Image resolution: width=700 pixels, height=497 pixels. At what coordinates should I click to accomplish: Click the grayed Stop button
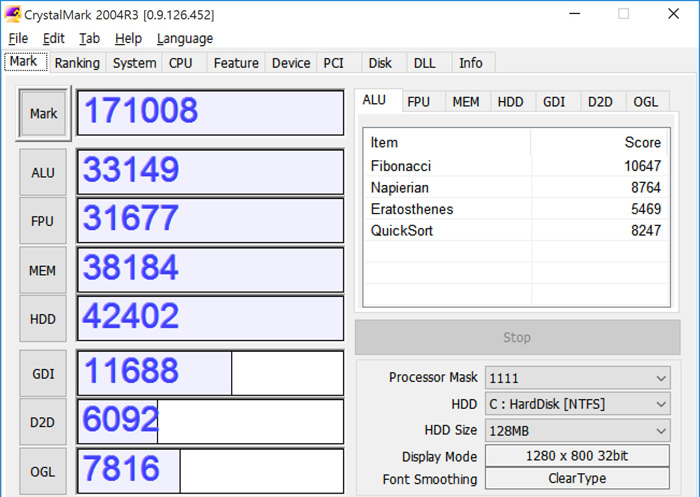517,337
